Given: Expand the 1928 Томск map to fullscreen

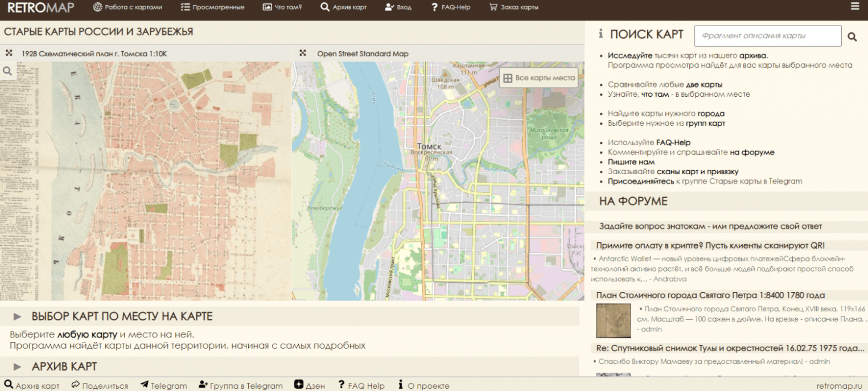Looking at the screenshot, I should pos(9,53).
